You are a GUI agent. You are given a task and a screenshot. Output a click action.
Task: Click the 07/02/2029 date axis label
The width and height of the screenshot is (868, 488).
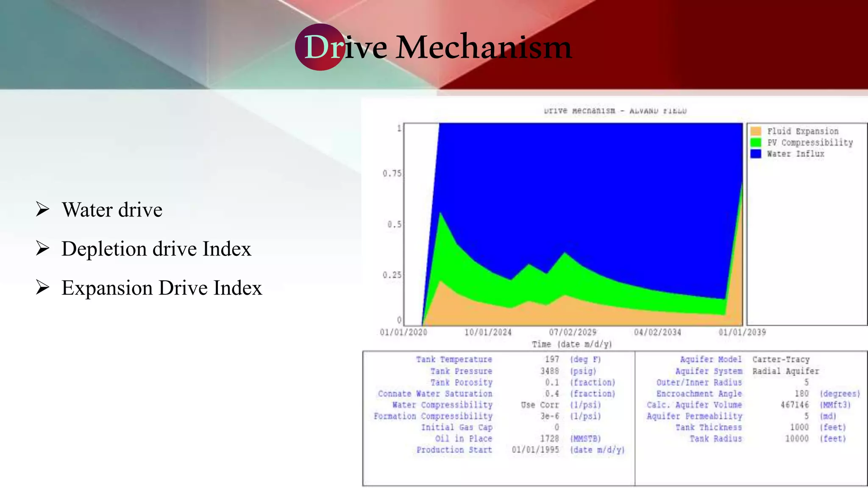[x=573, y=332]
